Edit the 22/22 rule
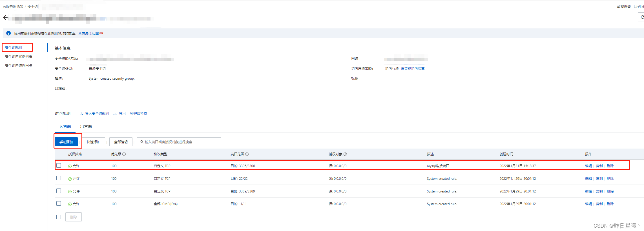Viewport: 644px width, 231px height. point(588,179)
